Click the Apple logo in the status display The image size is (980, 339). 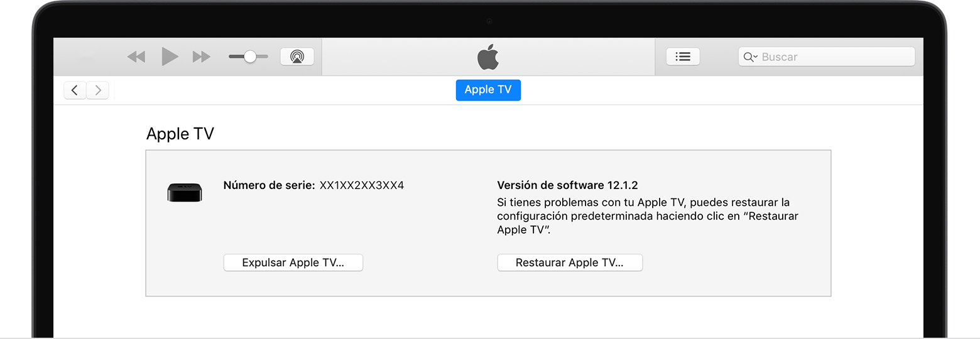(x=488, y=57)
